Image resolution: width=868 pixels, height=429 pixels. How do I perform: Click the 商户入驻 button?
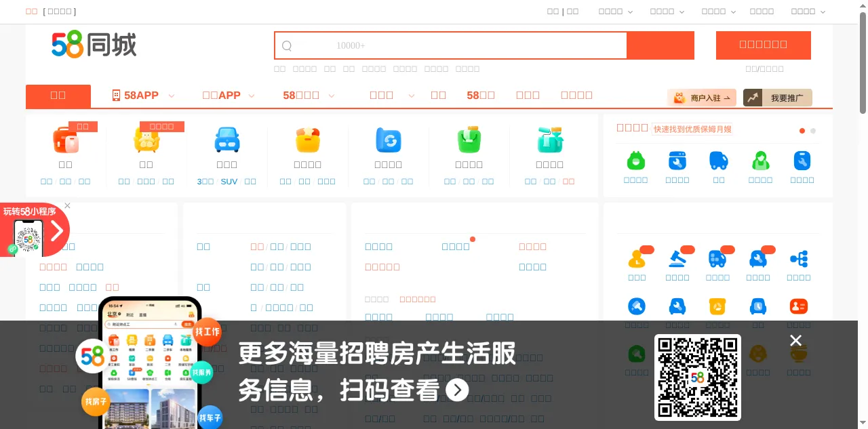[702, 98]
